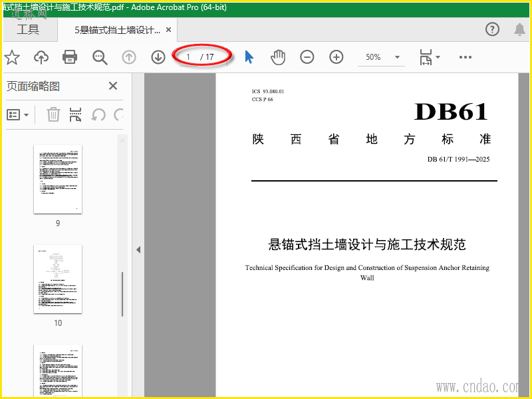The width and height of the screenshot is (532, 399).
Task: Click the page label 9 under thumbnail
Action: (58, 223)
